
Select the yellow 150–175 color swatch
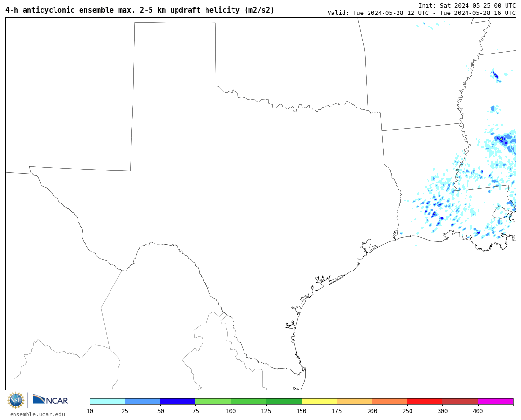319,401
